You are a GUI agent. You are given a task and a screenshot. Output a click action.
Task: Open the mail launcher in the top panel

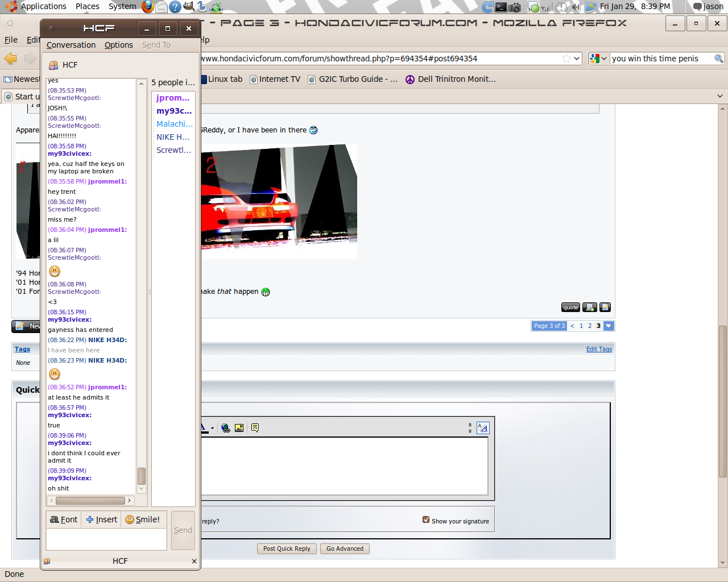tap(162, 7)
